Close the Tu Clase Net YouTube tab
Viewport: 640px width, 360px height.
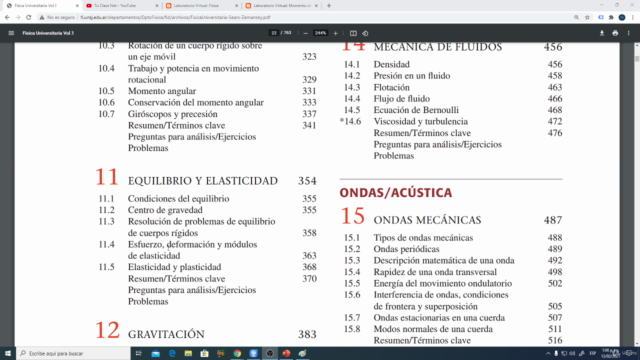click(157, 6)
